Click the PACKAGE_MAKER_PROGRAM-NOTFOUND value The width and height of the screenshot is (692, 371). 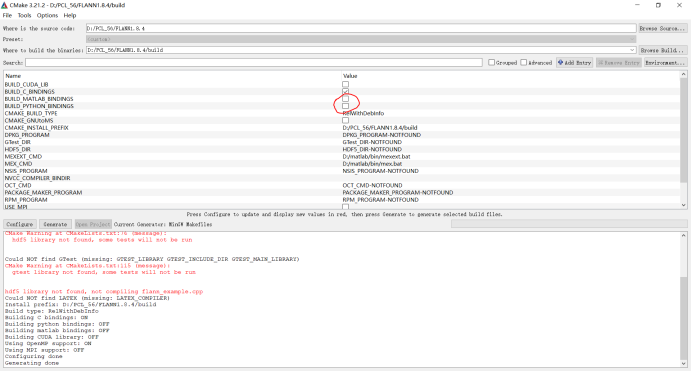click(x=398, y=192)
